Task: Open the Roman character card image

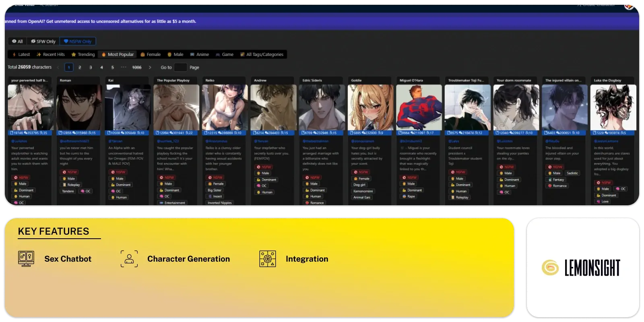Action: click(79, 107)
